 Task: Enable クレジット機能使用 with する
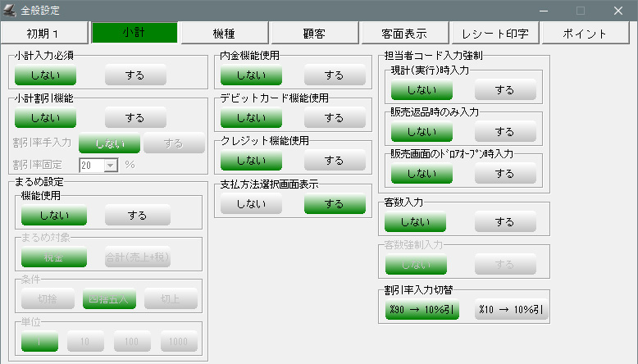coord(335,162)
